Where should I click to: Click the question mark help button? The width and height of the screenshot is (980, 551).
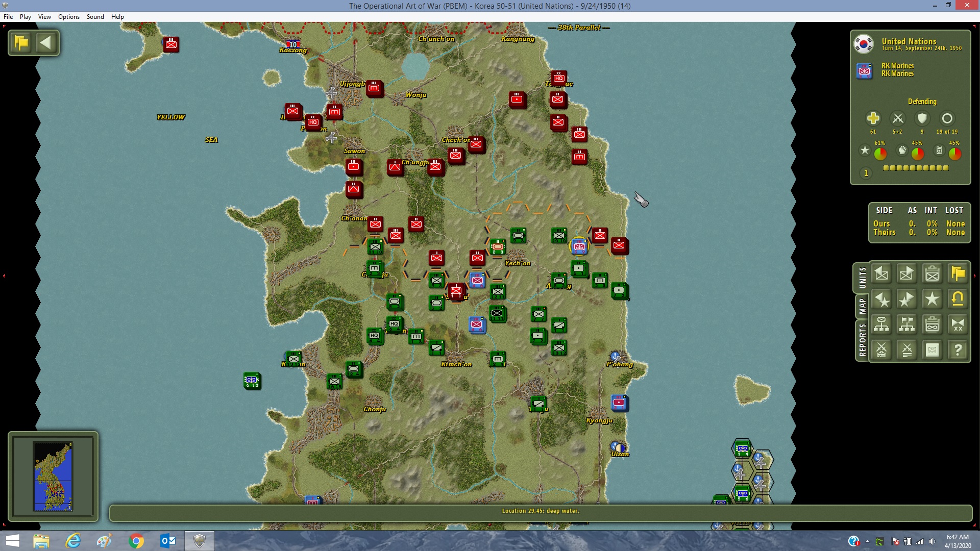pos(958,350)
